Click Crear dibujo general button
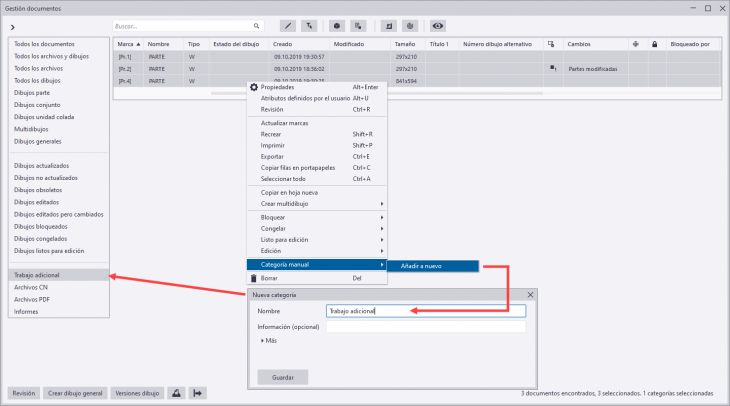The width and height of the screenshot is (730, 406). coord(75,393)
